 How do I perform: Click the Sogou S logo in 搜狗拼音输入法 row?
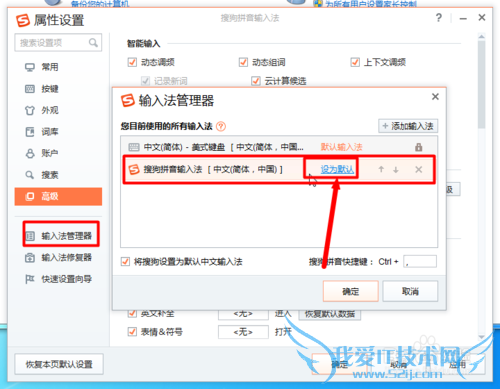[x=134, y=169]
